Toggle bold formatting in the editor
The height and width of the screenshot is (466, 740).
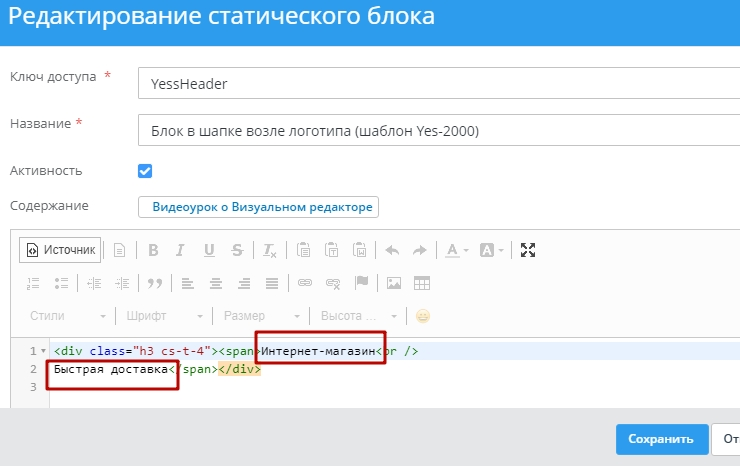153,250
